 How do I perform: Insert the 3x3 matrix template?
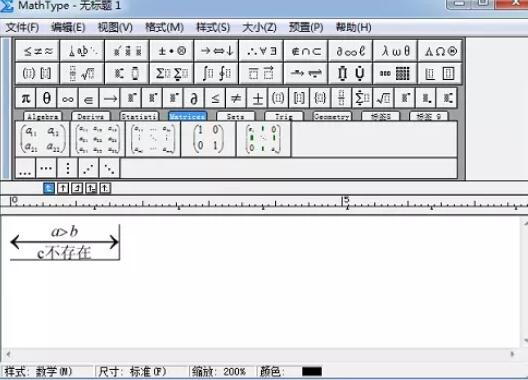click(98, 139)
